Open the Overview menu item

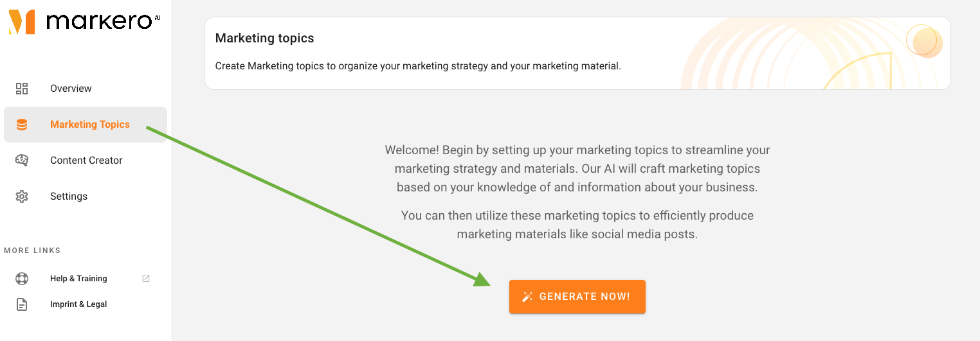coord(71,89)
